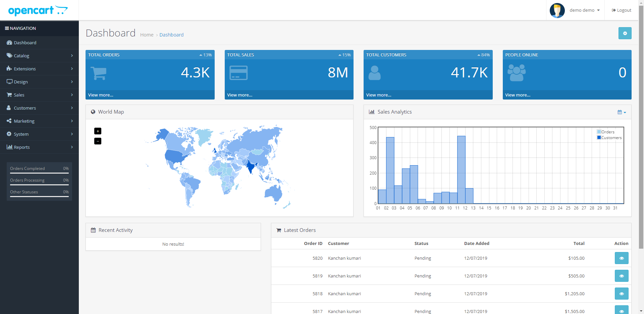Viewport: 644px width, 314px height.
Task: Click the World Map globe icon
Action: click(93, 112)
